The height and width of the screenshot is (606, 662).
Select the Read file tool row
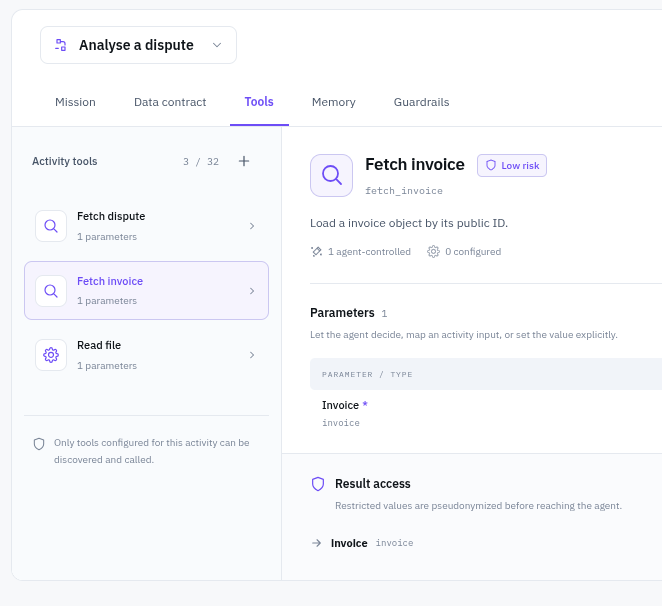[146, 355]
